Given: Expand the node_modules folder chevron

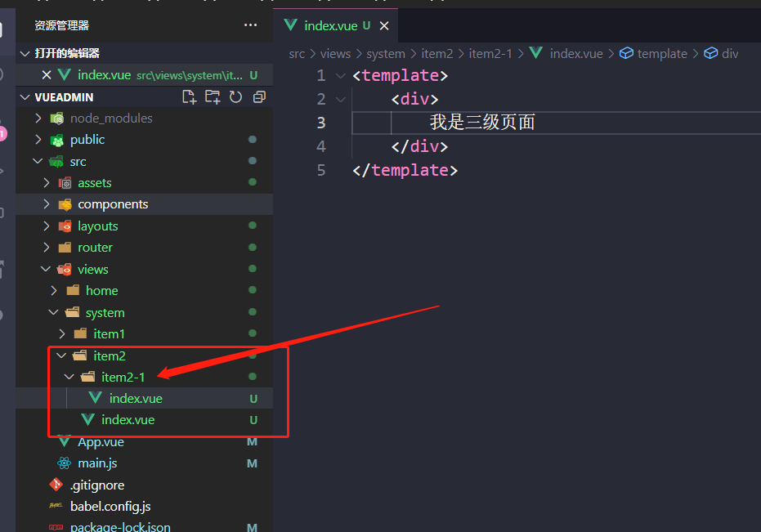Looking at the screenshot, I should click(38, 118).
